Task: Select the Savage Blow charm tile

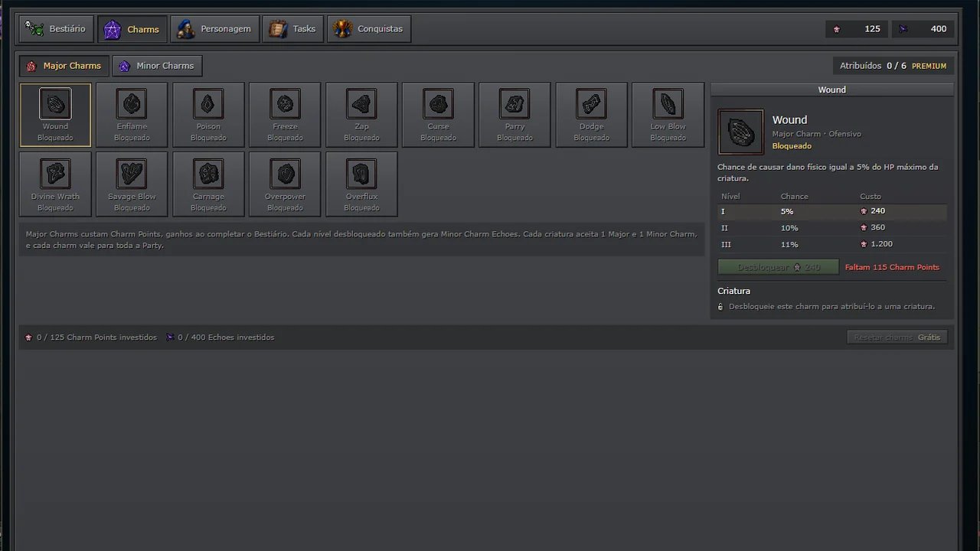Action: point(132,184)
